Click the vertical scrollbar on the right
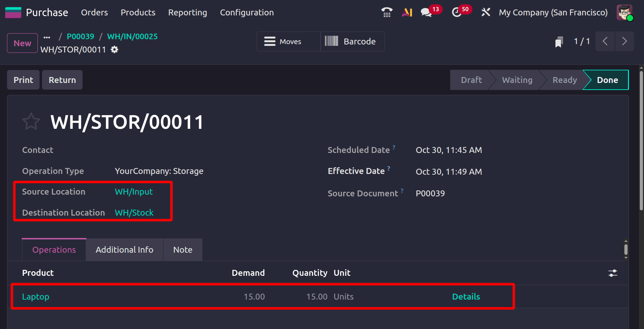 [626, 250]
